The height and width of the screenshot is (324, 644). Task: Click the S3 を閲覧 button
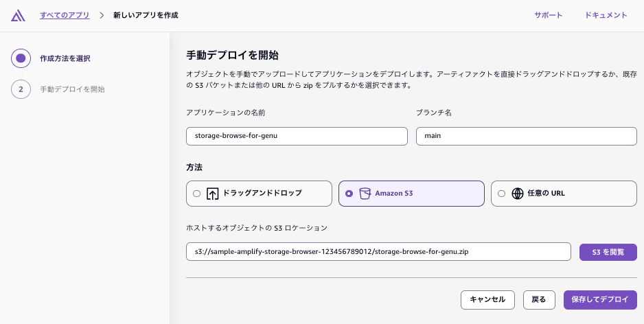(x=608, y=252)
